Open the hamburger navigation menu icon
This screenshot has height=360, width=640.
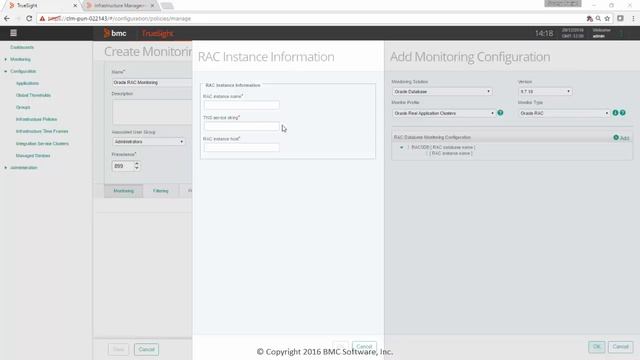[13, 33]
